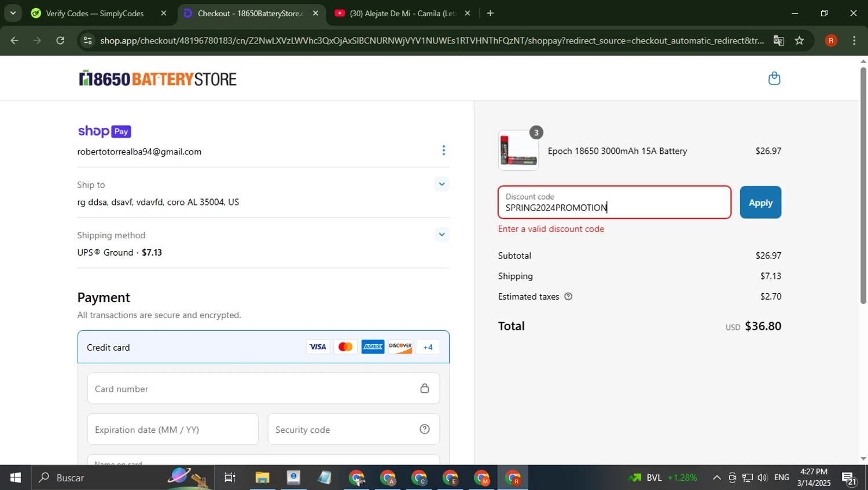This screenshot has width=868, height=490.
Task: Click the security code help question icon
Action: point(425,429)
